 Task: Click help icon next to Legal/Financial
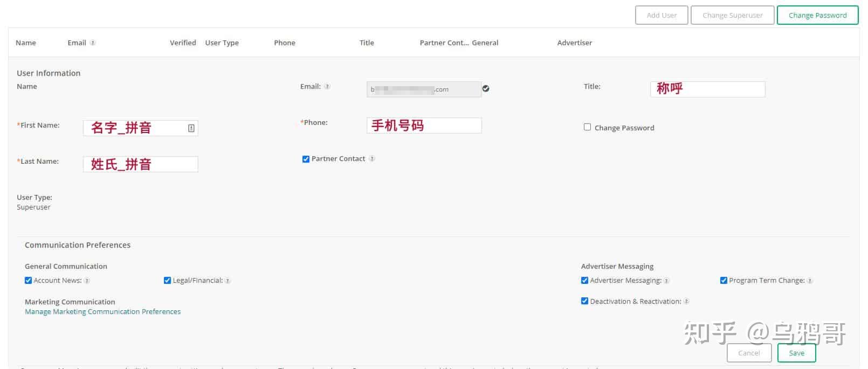coord(228,281)
